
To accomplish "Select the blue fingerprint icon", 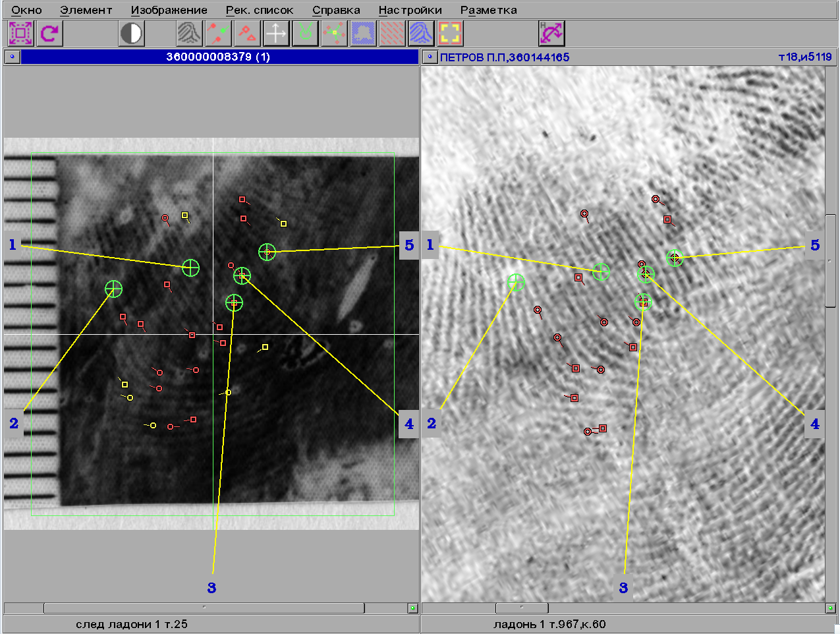I will click(421, 33).
